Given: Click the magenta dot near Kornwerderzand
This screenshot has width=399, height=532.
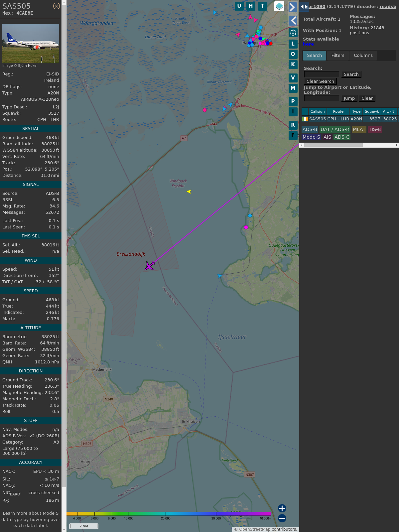Looking at the screenshot, I should tap(204, 110).
